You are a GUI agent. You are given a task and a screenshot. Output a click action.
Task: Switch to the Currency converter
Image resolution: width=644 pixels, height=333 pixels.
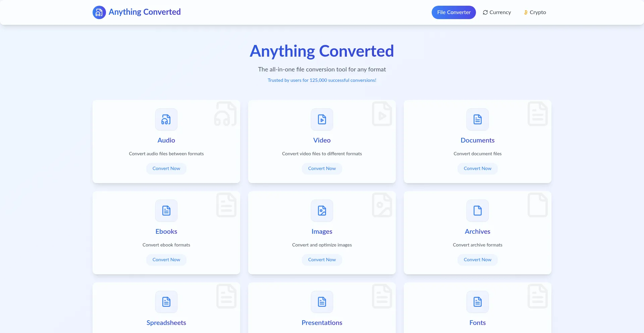point(497,12)
